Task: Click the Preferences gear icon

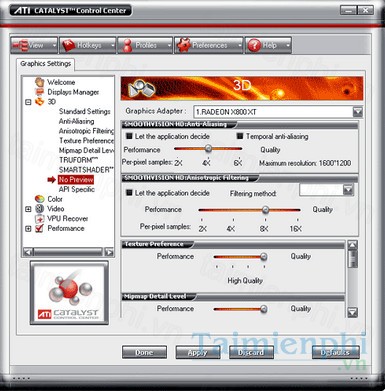Action: (184, 45)
